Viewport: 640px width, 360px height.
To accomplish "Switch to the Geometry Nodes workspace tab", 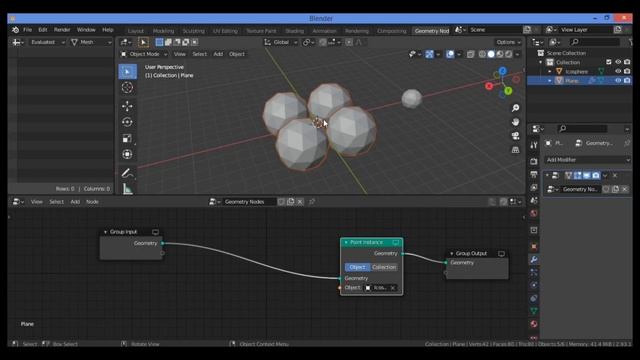I will click(431, 31).
